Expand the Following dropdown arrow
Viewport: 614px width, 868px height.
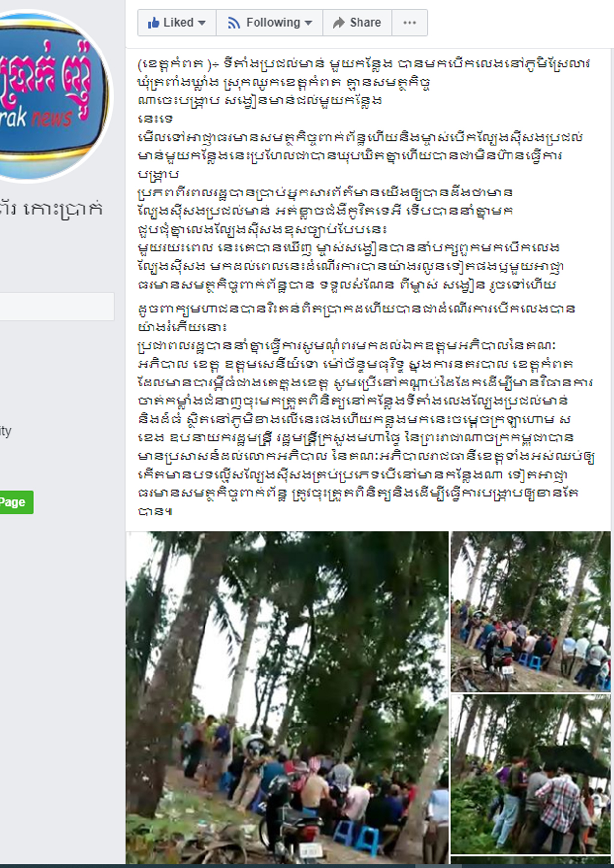point(308,23)
